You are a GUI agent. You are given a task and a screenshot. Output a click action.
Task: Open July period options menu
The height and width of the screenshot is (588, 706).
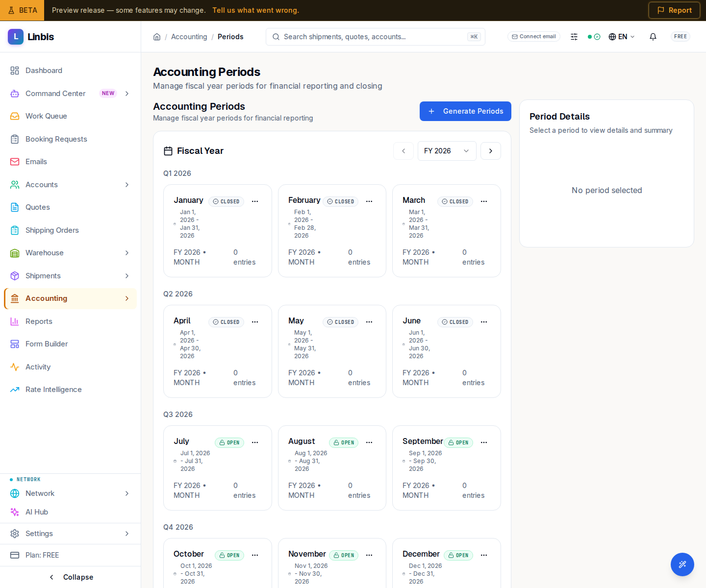[255, 442]
